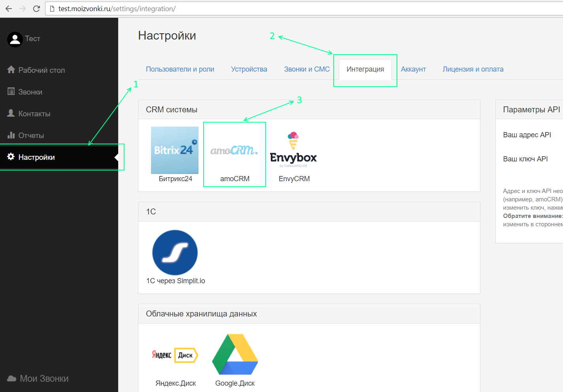Click the Битрикс24 label

[x=176, y=179]
